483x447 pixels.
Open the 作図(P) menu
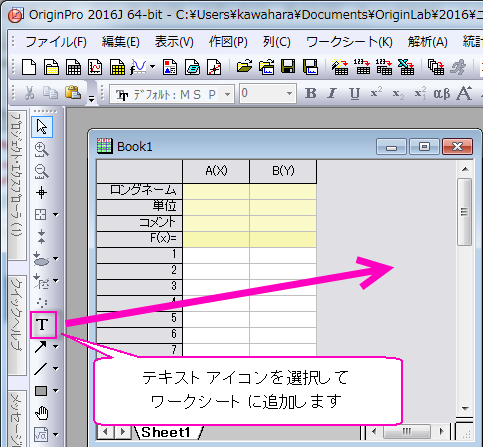(x=228, y=42)
